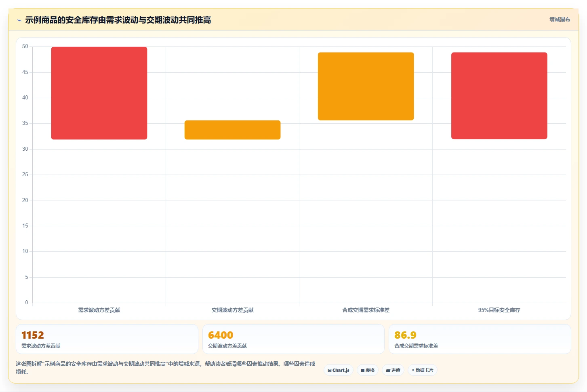Click the description paragraph starting 这张图拆解
The image size is (587, 392).
tap(165, 368)
